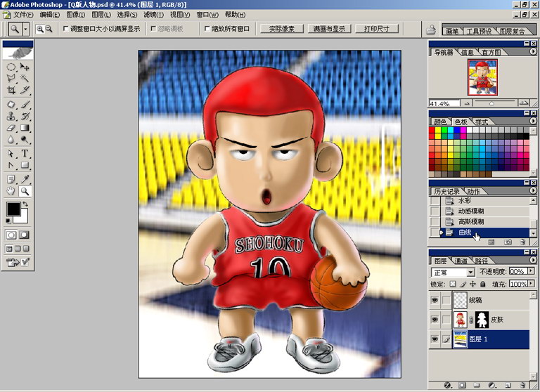Add a layer style from Layers panel bottom
Image resolution: width=540 pixels, height=392 pixels.
coord(448,385)
